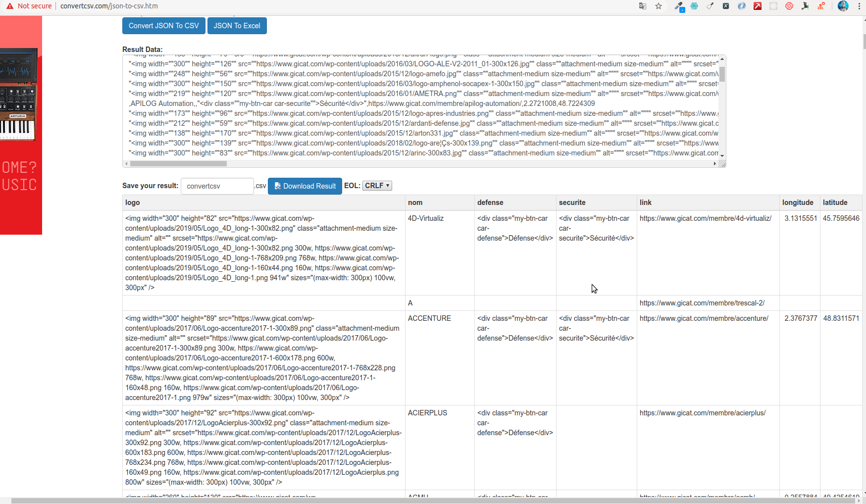Open the React developer tools extension
This screenshot has width=866, height=504.
(773, 6)
